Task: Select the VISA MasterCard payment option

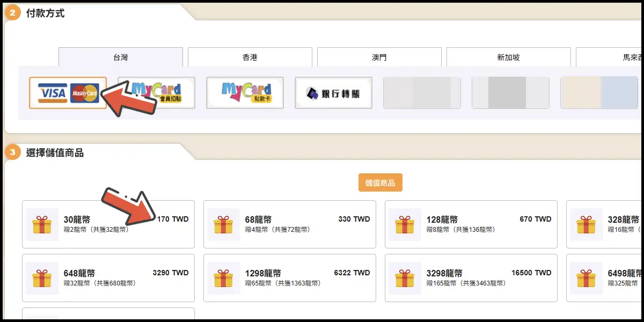Action: [x=68, y=93]
